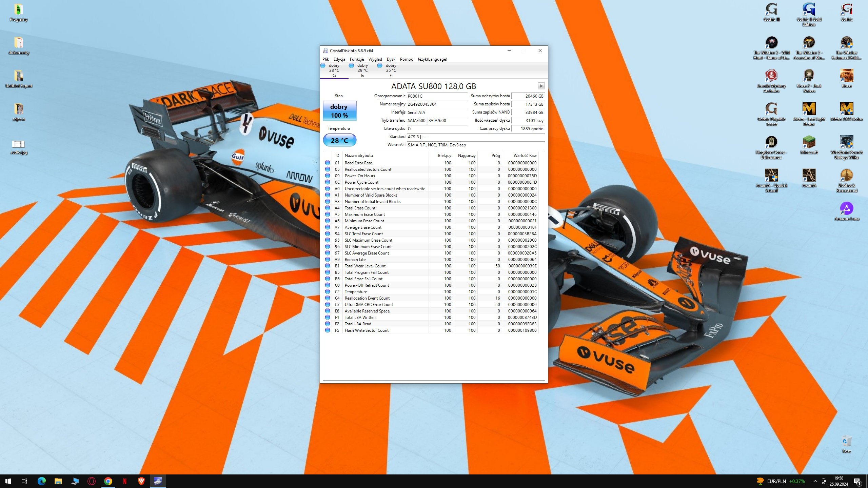Select the Gothic III desktop shortcut
Screen dimensions: 868x488
771,13
